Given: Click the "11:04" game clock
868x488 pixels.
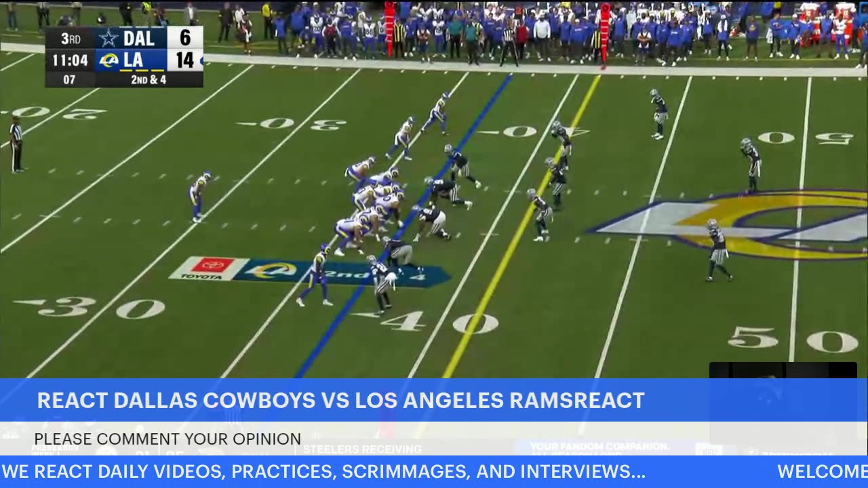Looking at the screenshot, I should click(70, 60).
